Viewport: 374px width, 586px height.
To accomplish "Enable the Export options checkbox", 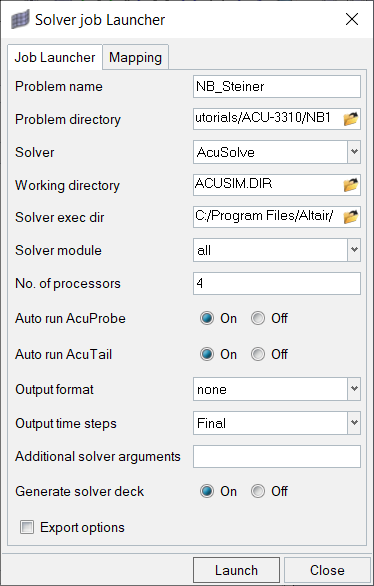I will pos(27,527).
